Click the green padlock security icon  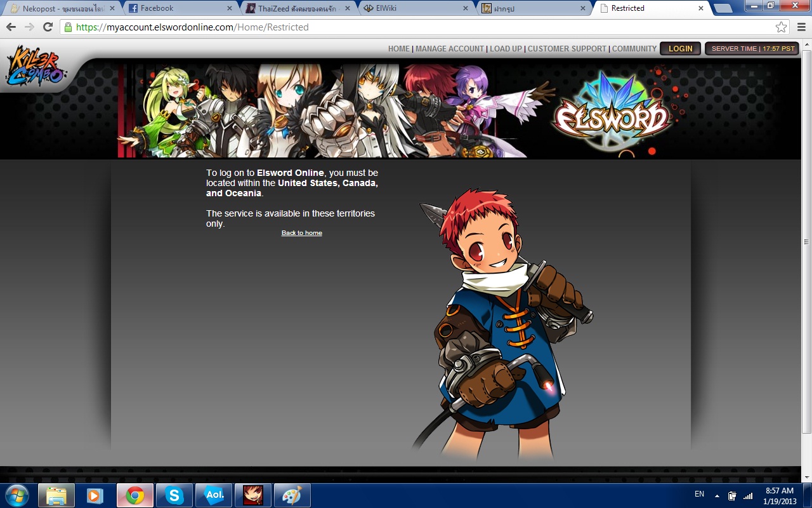point(69,27)
